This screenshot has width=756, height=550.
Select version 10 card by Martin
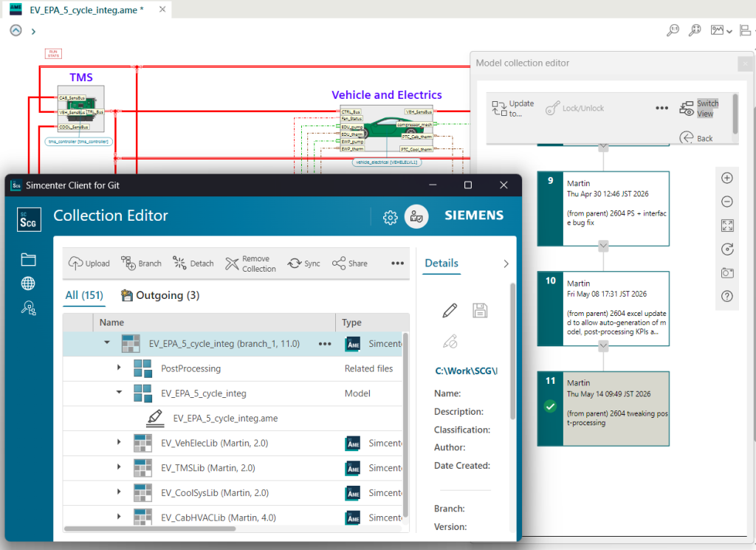pos(603,309)
